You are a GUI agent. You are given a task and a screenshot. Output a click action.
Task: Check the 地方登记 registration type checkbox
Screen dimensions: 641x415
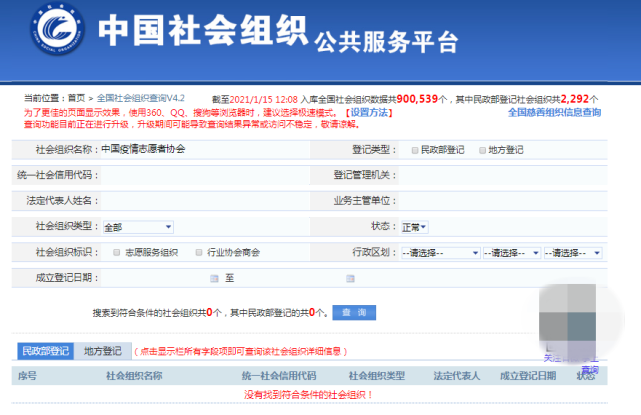482,150
